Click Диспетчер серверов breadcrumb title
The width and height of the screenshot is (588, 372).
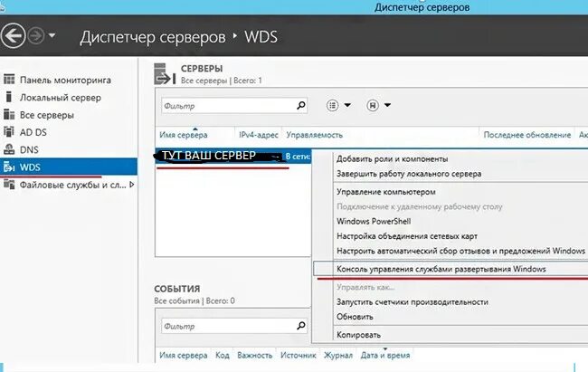(153, 37)
